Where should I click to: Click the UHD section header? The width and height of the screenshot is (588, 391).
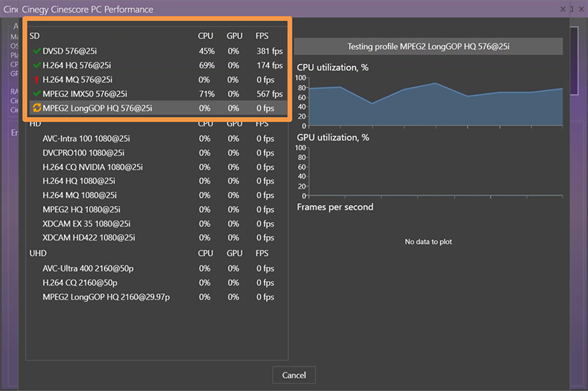[x=38, y=254]
